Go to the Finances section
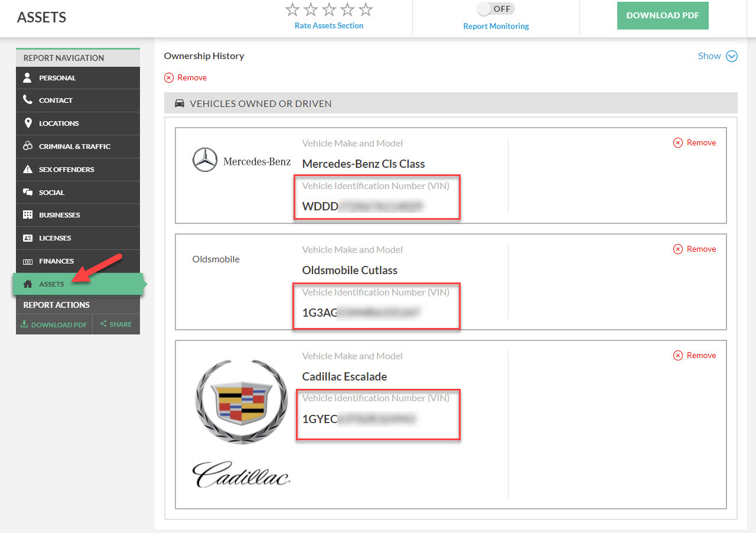 78,261
